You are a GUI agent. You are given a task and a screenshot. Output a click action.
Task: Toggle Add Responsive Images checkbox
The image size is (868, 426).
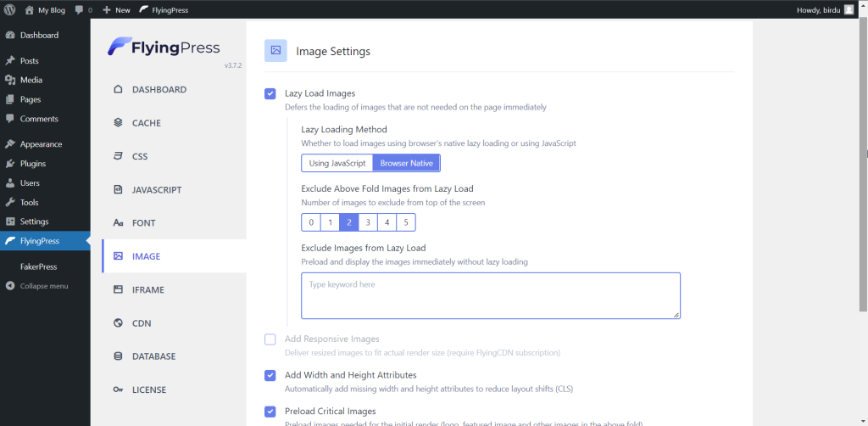[270, 339]
